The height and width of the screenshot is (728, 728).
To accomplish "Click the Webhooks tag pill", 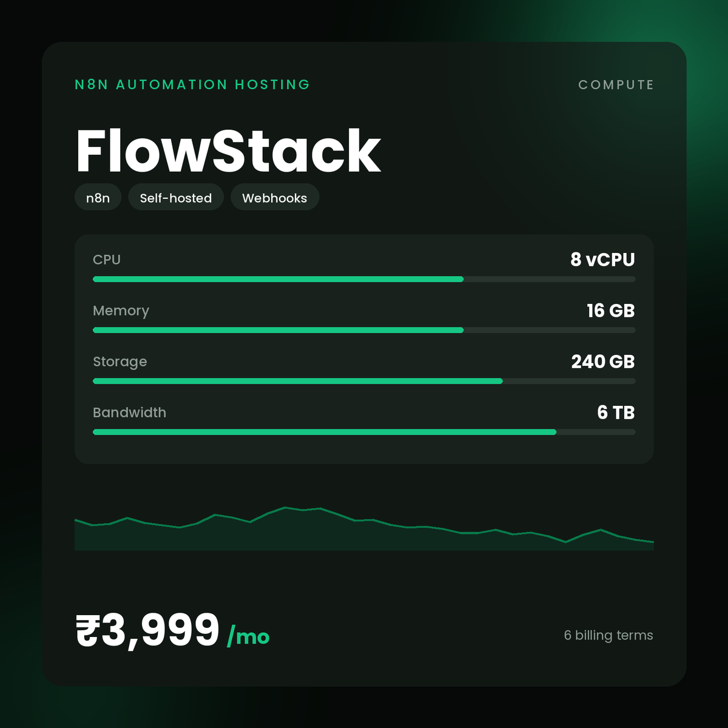I will tap(275, 197).
